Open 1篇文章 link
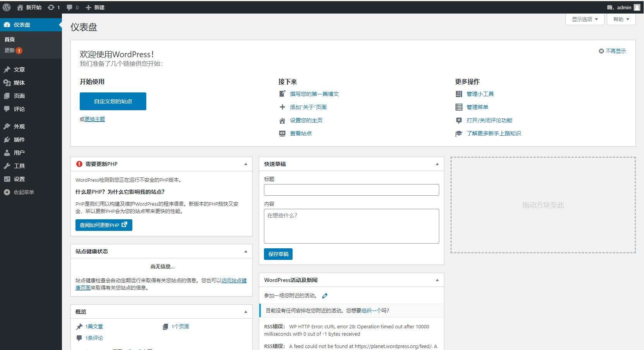644x350 pixels. (94, 326)
